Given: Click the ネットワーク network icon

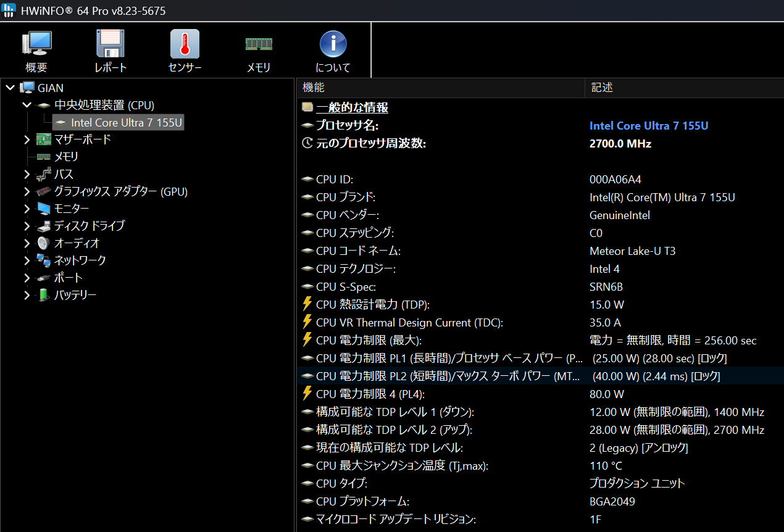Looking at the screenshot, I should [x=44, y=260].
